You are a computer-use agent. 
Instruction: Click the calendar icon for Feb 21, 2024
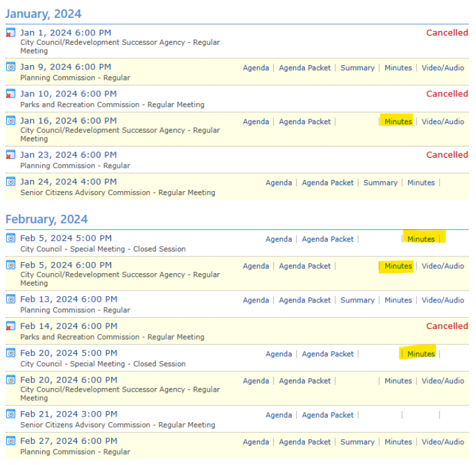click(11, 414)
